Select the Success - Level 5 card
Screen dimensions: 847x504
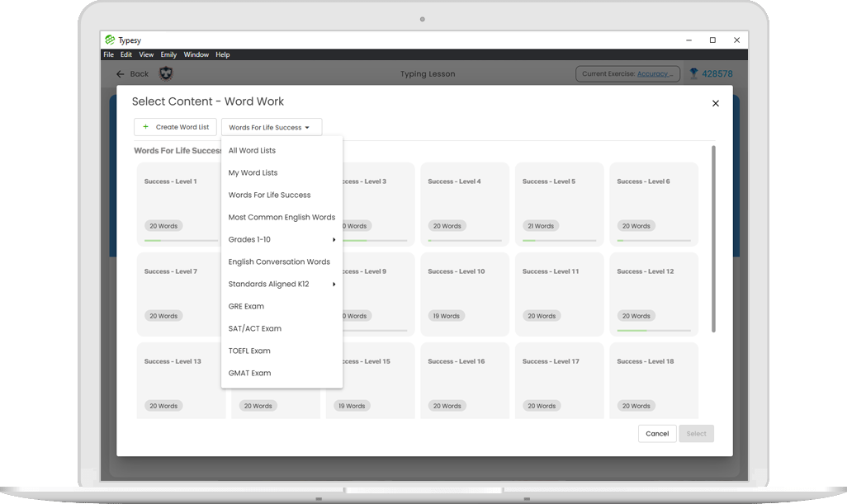pyautogui.click(x=559, y=204)
